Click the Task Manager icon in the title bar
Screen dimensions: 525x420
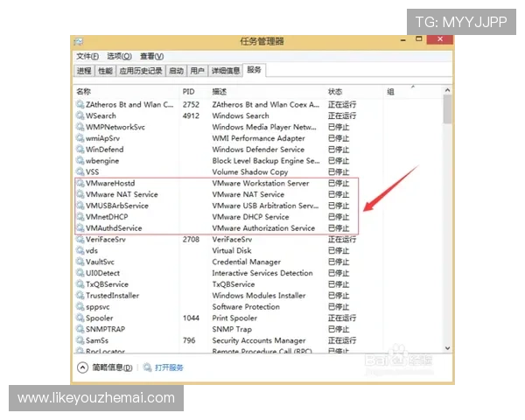coord(79,41)
